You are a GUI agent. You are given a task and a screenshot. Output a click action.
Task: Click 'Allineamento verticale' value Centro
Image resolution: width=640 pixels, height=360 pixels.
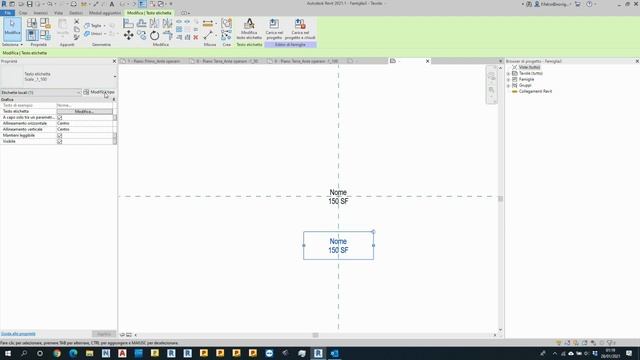tap(84, 129)
